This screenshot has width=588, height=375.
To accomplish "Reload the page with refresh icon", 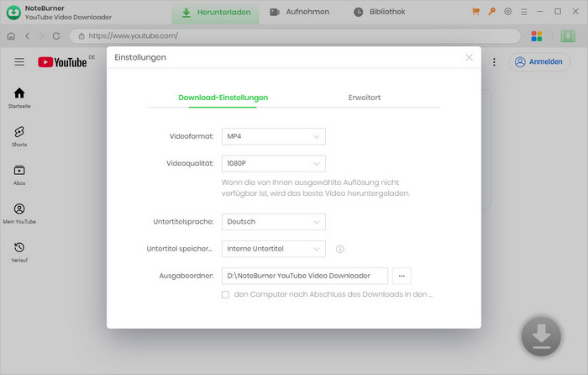I will [56, 36].
